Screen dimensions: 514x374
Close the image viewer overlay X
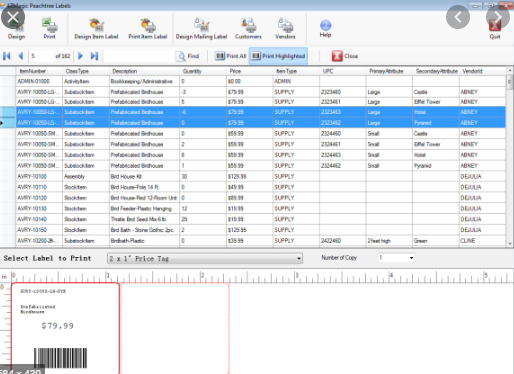(x=13, y=17)
